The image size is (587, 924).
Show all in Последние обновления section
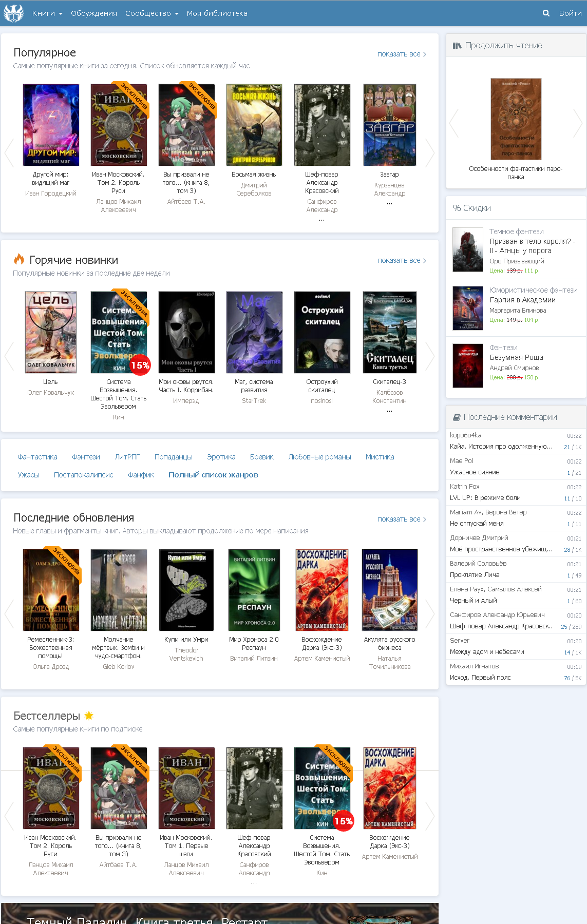tap(402, 519)
